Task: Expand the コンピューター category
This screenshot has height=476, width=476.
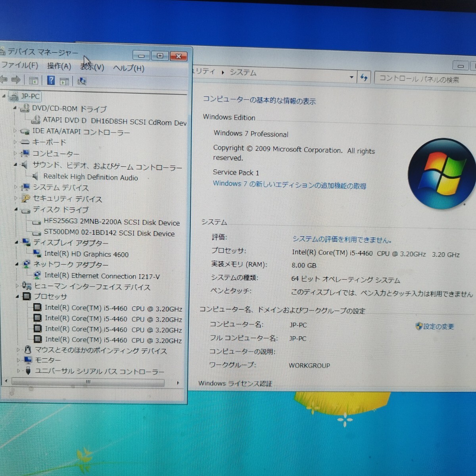Action: coord(15,153)
